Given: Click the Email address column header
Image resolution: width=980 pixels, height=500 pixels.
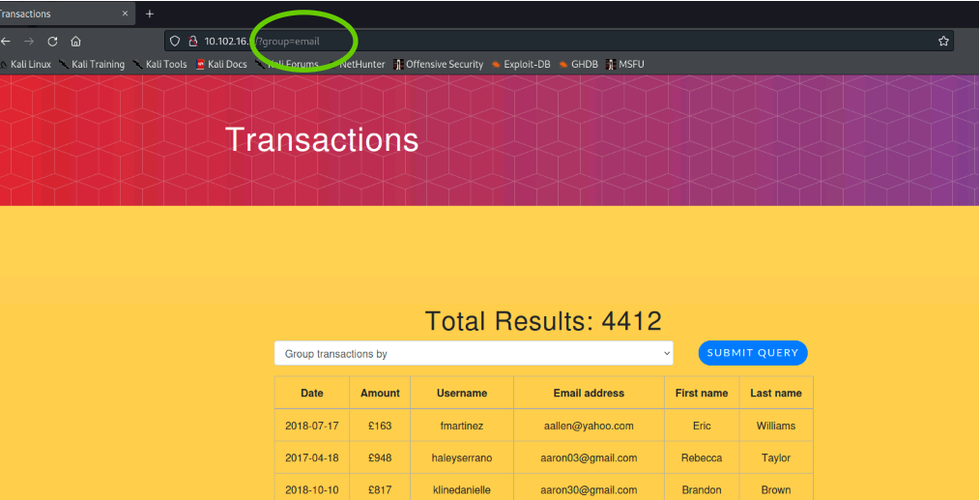Looking at the screenshot, I should (x=589, y=394).
